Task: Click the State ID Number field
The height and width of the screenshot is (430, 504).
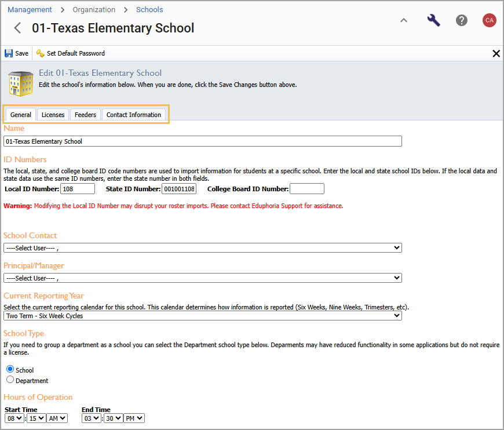Action: [179, 189]
